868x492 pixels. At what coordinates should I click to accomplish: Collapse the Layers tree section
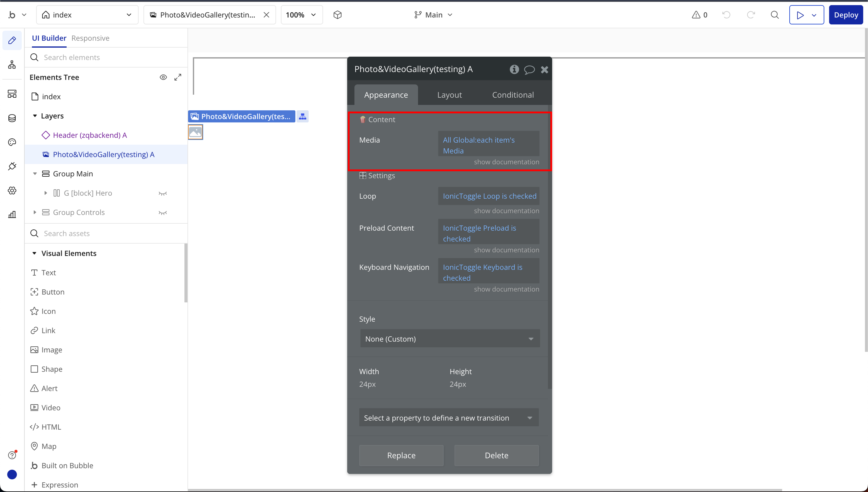tap(35, 116)
